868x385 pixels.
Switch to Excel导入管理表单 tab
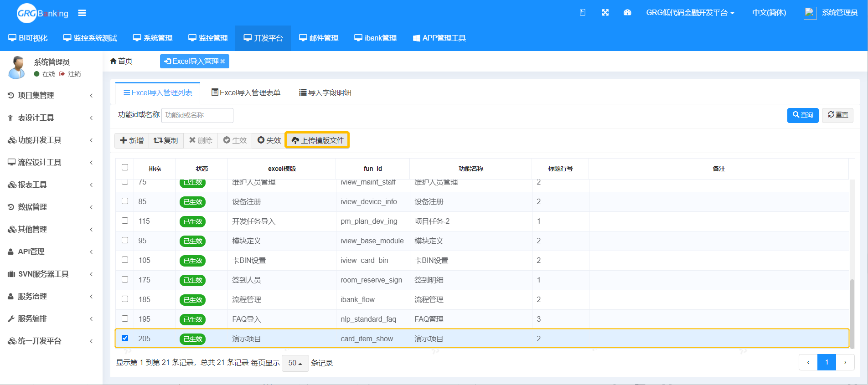[x=246, y=93]
